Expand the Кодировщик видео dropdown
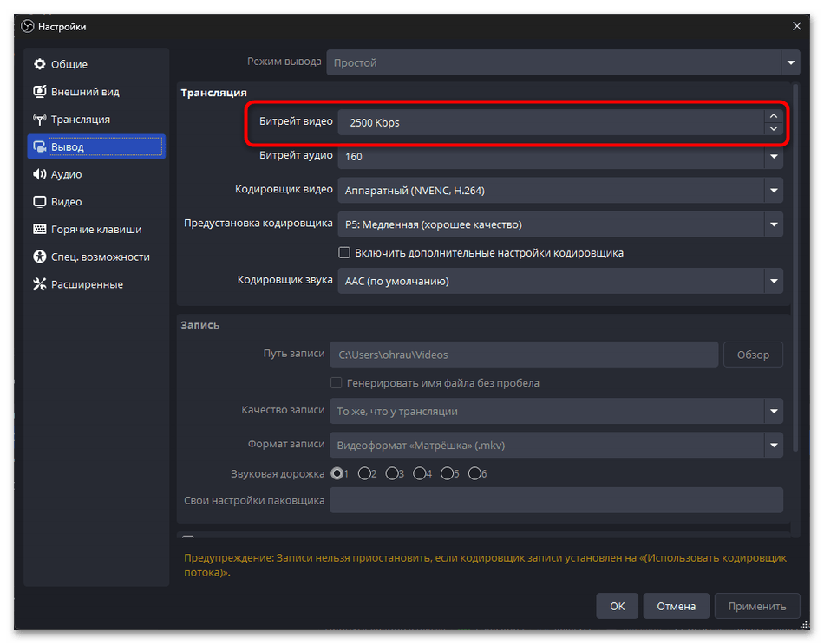 773,191
